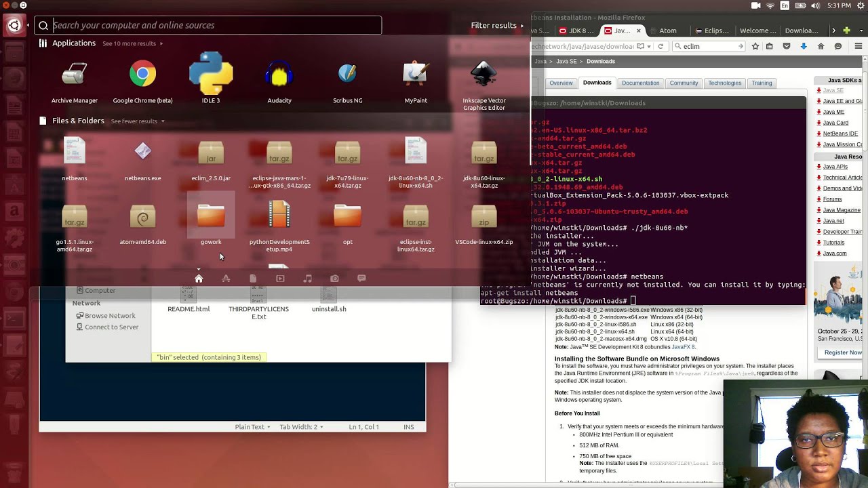Open jdk-8u60-nb-8_0_2-linux-x64.sh script
Image resolution: width=868 pixels, height=488 pixels.
[416, 163]
